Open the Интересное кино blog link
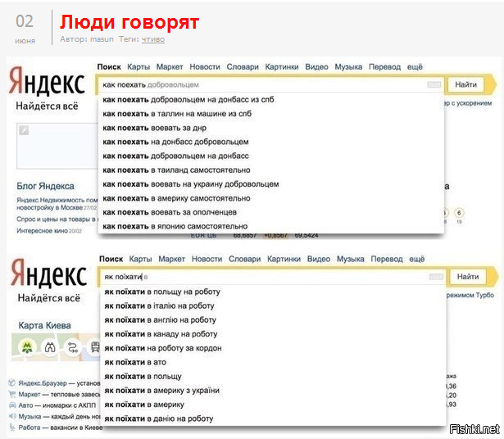This screenshot has width=504, height=439. pos(42,231)
